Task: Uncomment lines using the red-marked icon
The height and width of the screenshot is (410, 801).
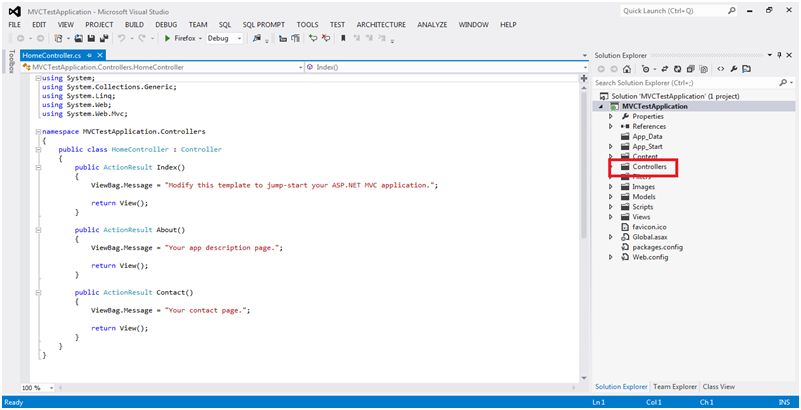Action: coord(325,38)
